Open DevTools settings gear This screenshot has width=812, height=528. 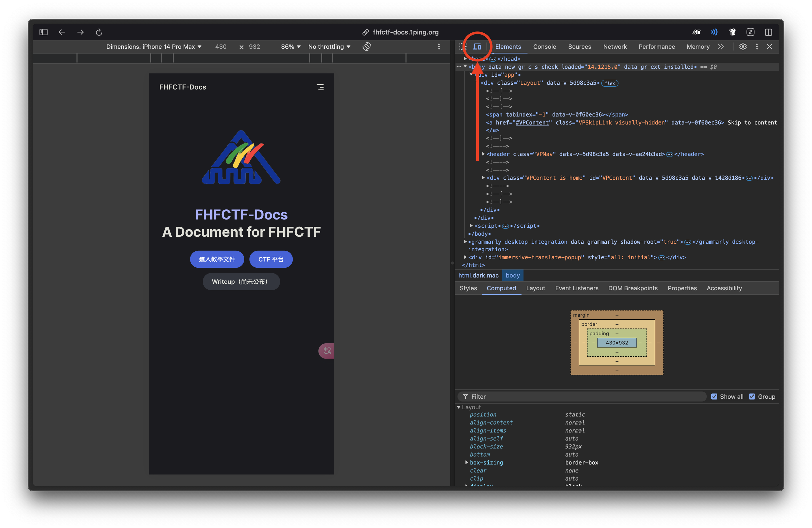click(743, 47)
